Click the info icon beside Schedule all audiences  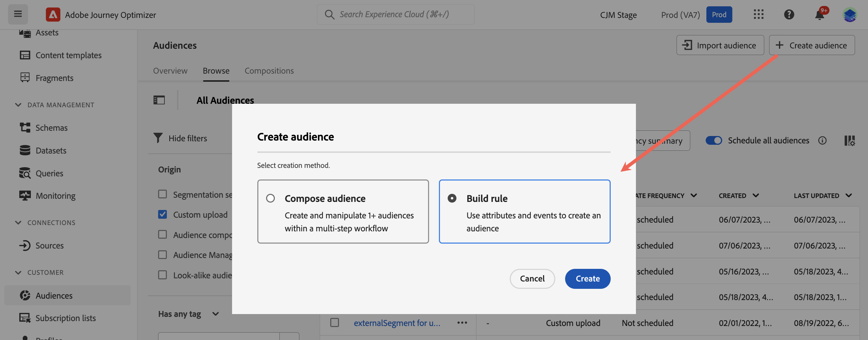tap(822, 141)
